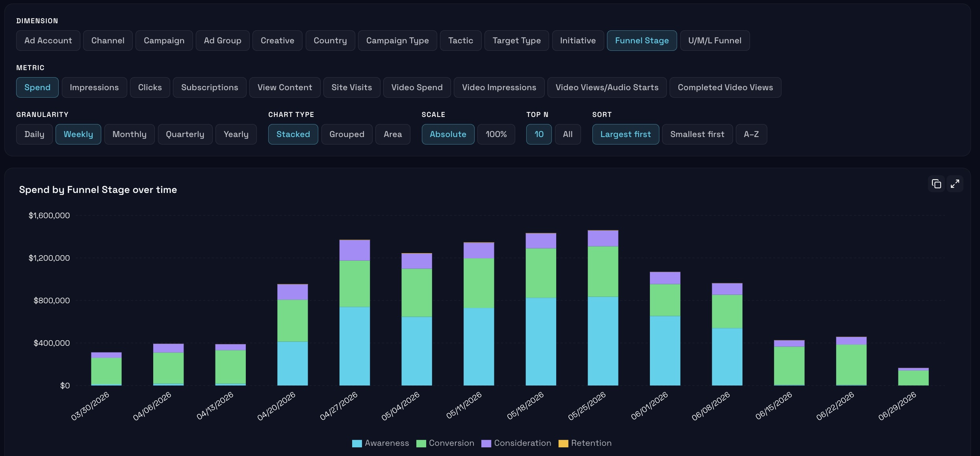Choose Target Type dimension
Screen dimensions: 980x456
point(516,41)
